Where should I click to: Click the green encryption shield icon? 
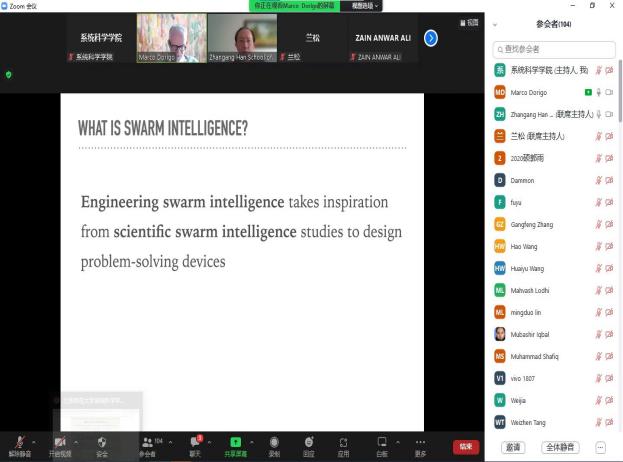pos(8,74)
